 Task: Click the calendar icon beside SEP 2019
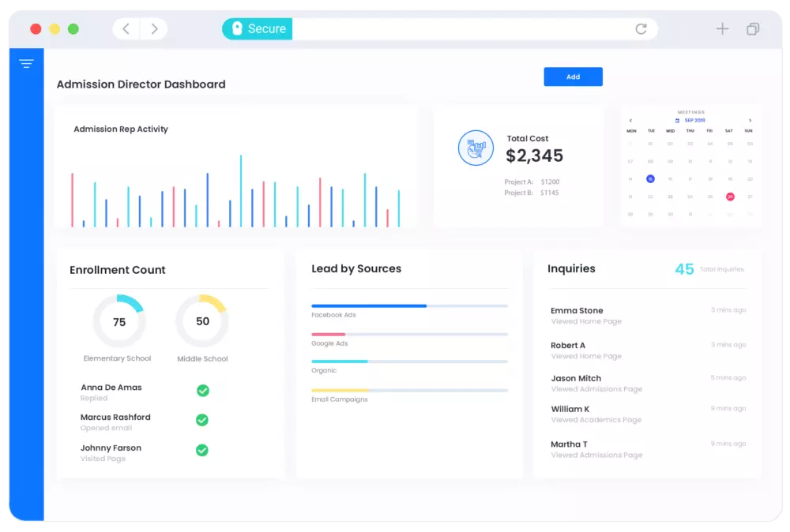677,121
